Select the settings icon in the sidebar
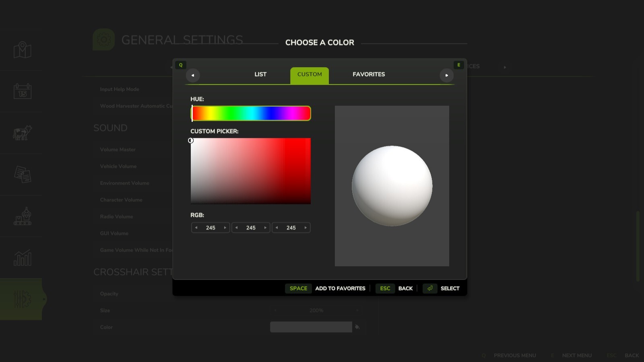This screenshot has height=362, width=644. (x=22, y=298)
